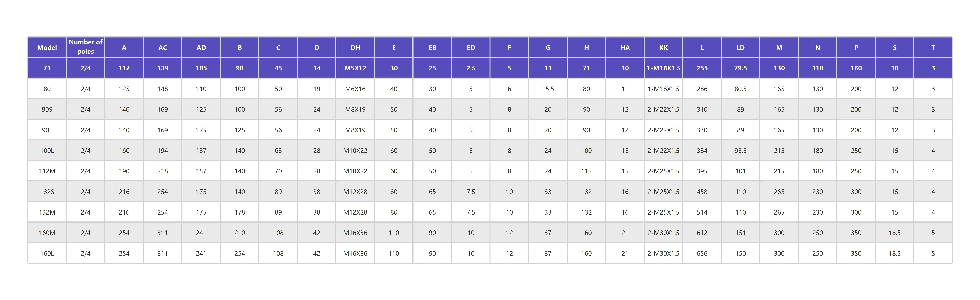Select the 79.5 value in LD column

coord(740,68)
